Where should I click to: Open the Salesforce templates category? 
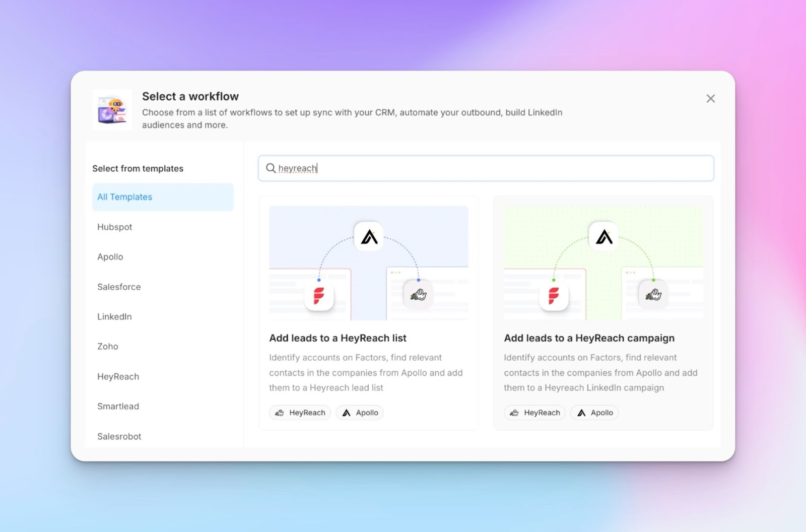[119, 287]
